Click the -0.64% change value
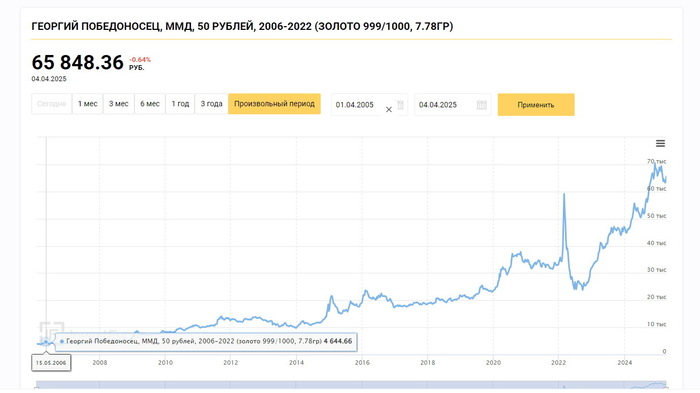This screenshot has width=700, height=393. pos(140,59)
